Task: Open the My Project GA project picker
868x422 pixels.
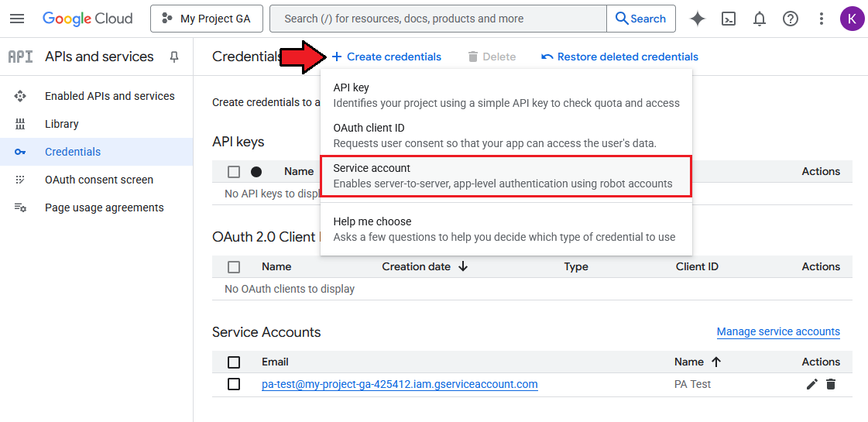Action: click(207, 19)
